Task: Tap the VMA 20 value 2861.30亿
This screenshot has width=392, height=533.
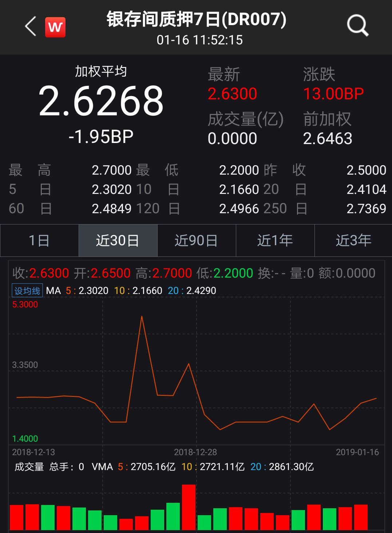Action: click(x=291, y=467)
